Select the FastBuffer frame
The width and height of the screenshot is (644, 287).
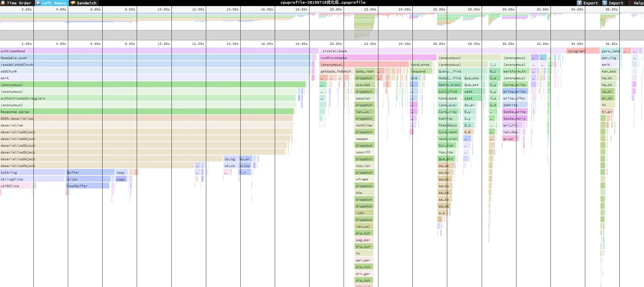[88, 186]
